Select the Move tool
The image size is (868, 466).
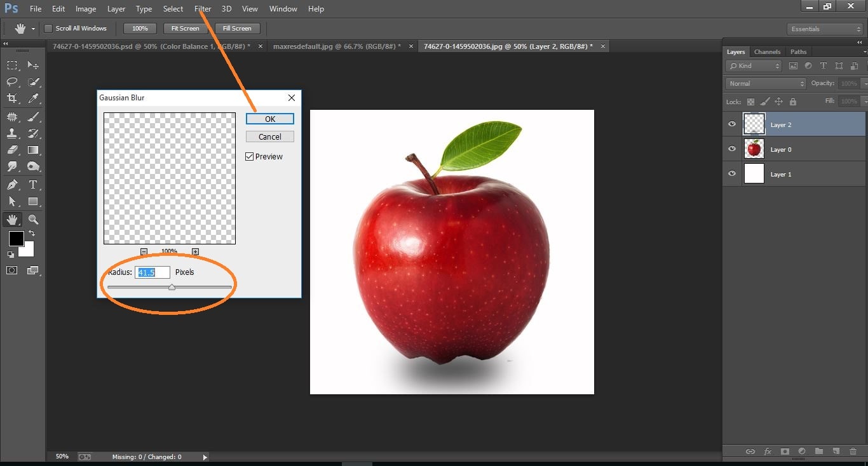coord(34,65)
